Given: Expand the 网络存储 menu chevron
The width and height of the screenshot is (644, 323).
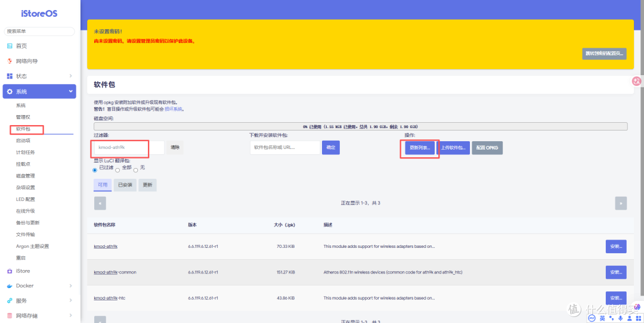Looking at the screenshot, I should [70, 316].
